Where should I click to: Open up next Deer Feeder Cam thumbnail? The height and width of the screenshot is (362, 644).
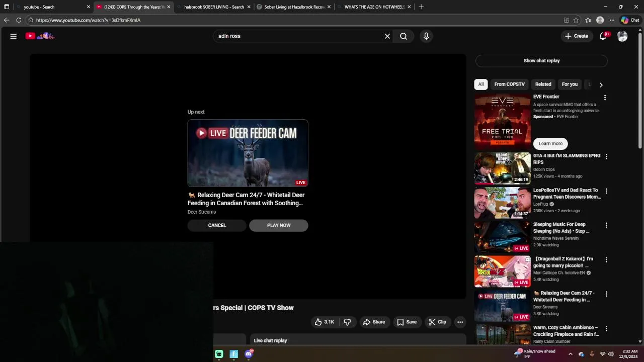click(x=248, y=153)
